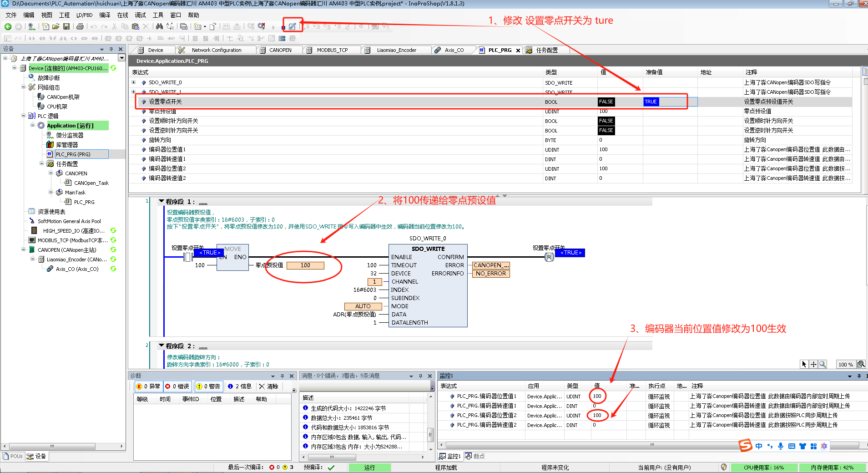Select 故障诊断 in device tree

[48, 78]
